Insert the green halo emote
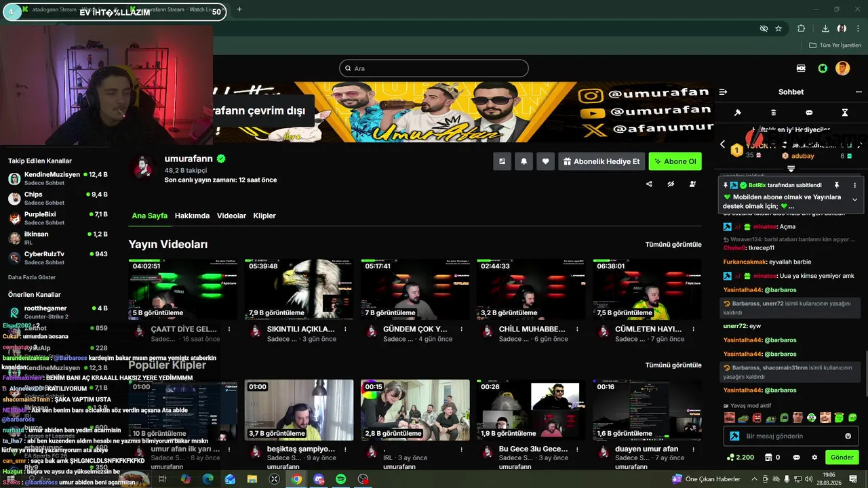868x488 pixels. click(839, 418)
